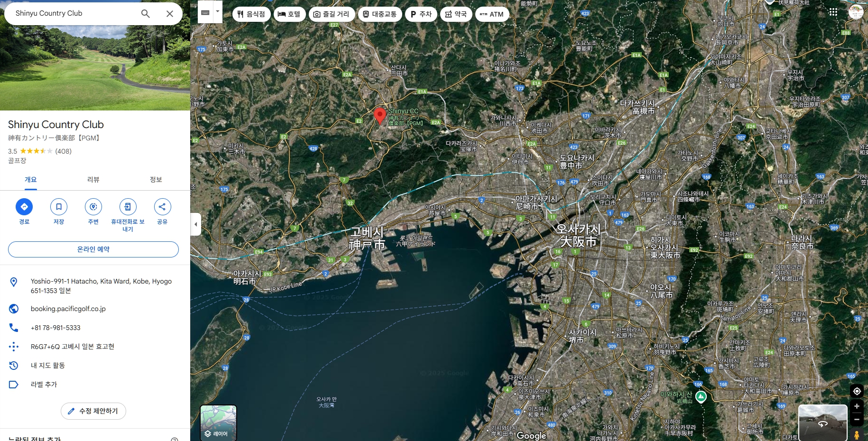The height and width of the screenshot is (441, 868).
Task: Open the input tools dropdown arrow
Action: tap(218, 12)
